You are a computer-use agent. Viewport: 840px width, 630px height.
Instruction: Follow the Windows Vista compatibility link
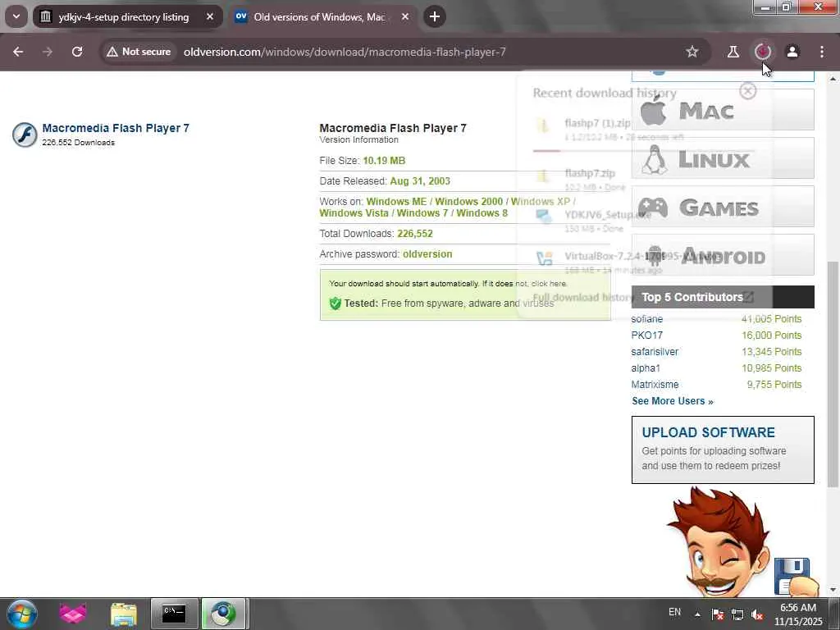(x=354, y=213)
